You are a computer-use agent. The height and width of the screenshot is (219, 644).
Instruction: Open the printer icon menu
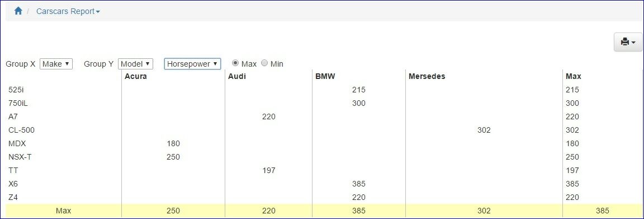pyautogui.click(x=628, y=42)
